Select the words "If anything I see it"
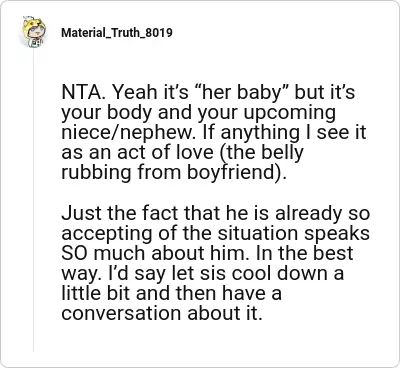 coord(284,132)
